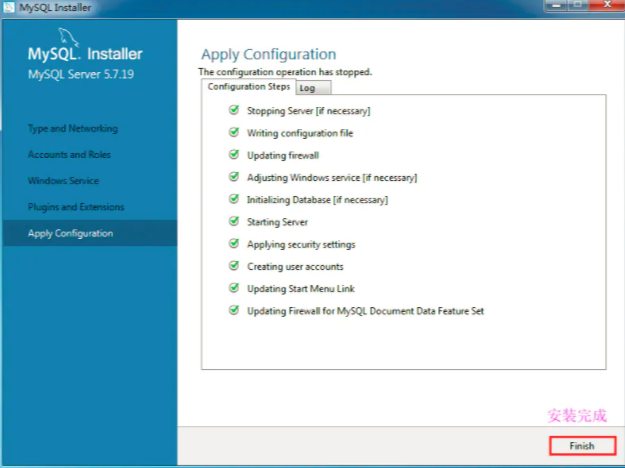Click the Writing configuration file checkmark icon
Image resolution: width=625 pixels, height=468 pixels.
pyautogui.click(x=234, y=132)
